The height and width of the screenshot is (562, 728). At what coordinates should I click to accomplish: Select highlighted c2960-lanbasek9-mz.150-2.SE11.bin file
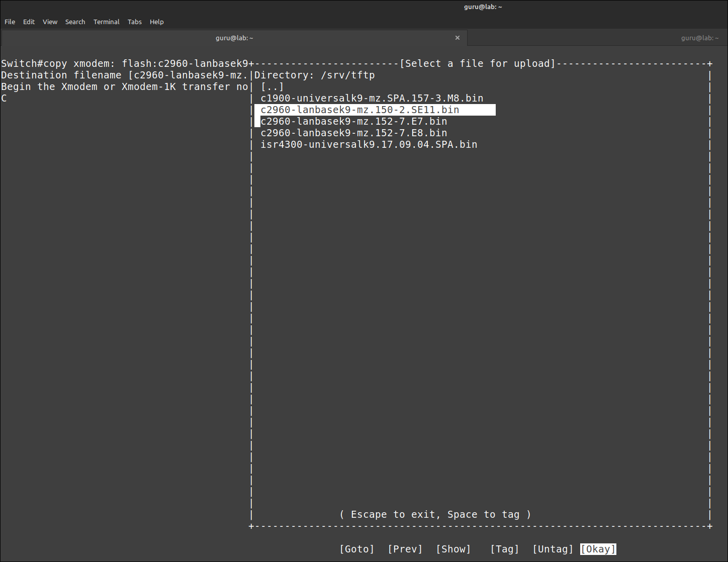coord(359,110)
